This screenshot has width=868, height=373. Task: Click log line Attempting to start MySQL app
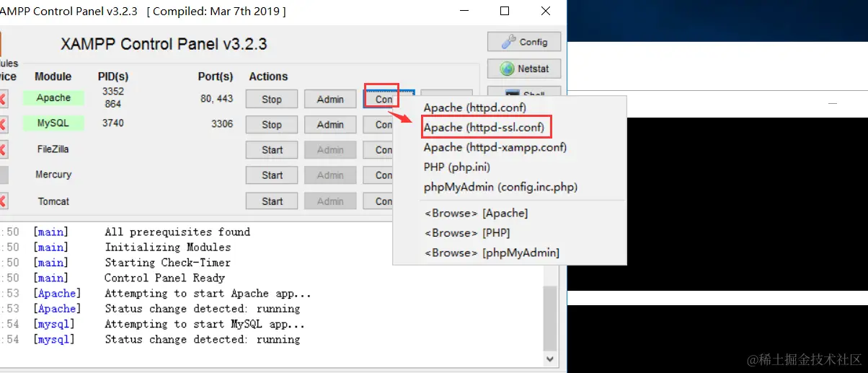pyautogui.click(x=205, y=325)
